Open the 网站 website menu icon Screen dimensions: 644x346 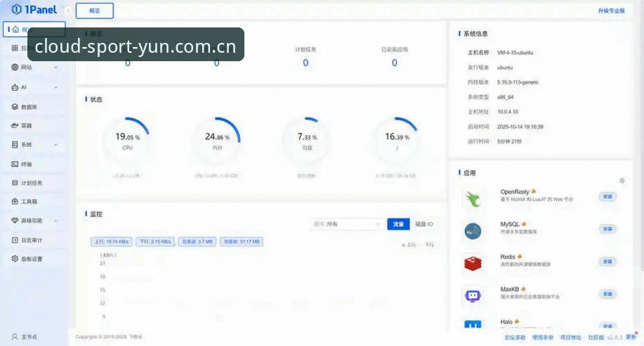(x=15, y=67)
